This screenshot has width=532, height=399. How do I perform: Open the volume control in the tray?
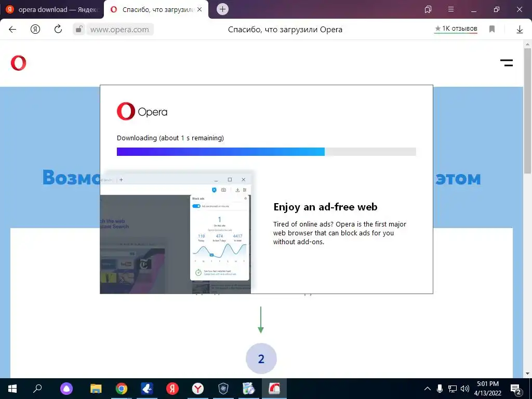coord(465,389)
